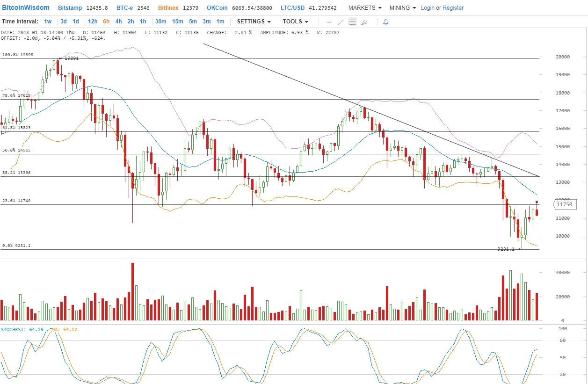This screenshot has width=588, height=384.
Task: Click the price alert bell icon
Action: (385, 22)
